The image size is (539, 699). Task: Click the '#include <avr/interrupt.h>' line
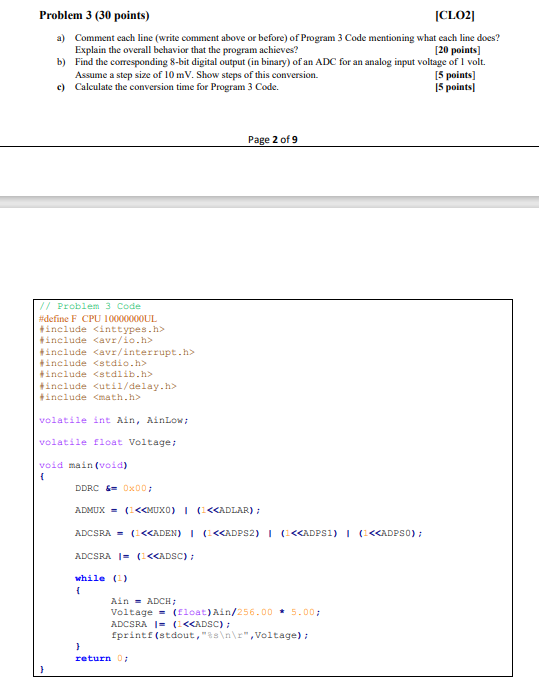(117, 352)
